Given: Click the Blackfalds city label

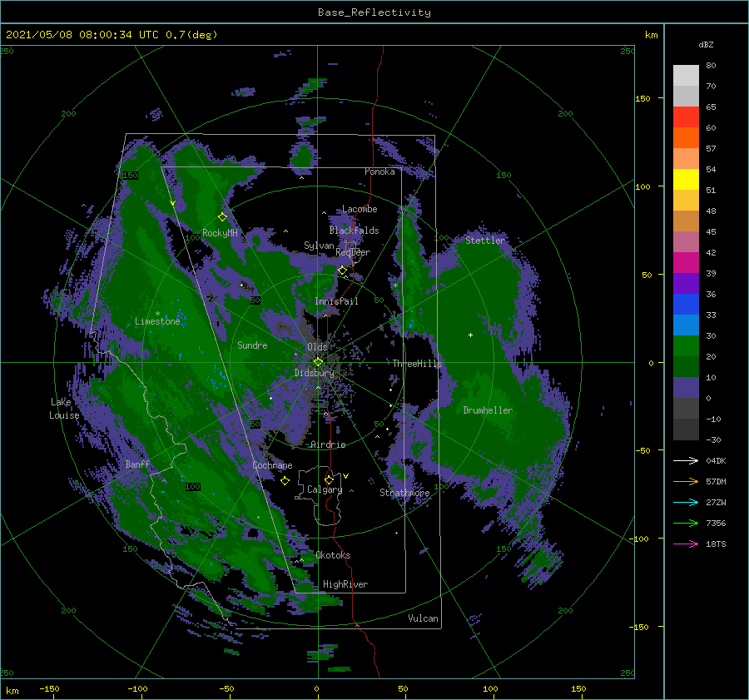Looking at the screenshot, I should point(354,231).
